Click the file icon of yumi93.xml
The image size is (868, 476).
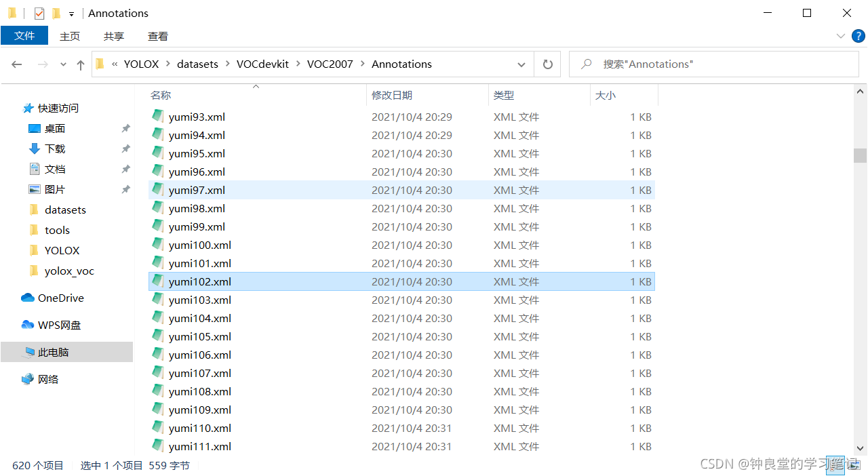click(x=158, y=117)
